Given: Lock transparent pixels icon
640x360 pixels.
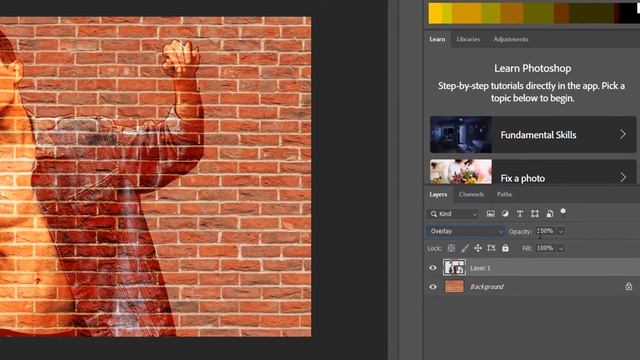Looking at the screenshot, I should coord(451,248).
